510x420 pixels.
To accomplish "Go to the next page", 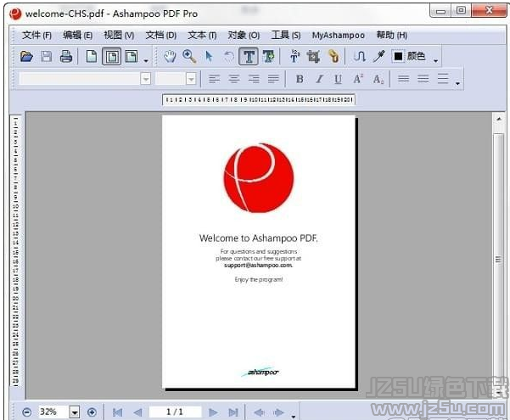I will pos(213,412).
